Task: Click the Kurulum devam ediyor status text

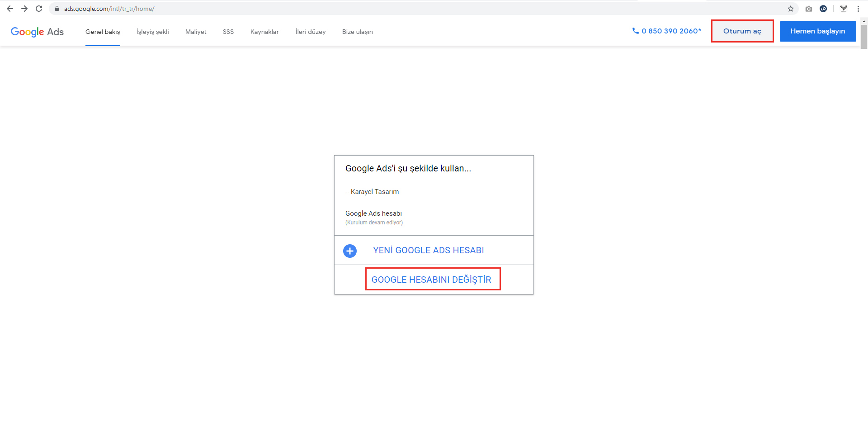Action: pyautogui.click(x=374, y=223)
